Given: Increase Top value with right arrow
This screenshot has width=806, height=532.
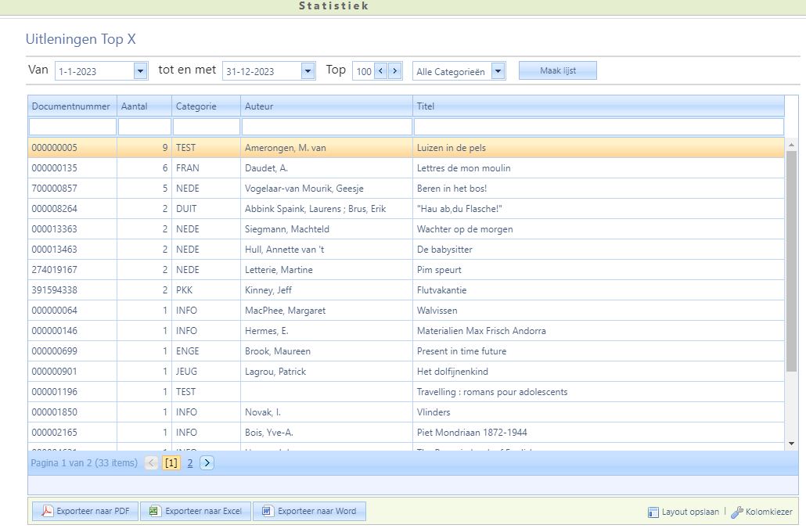Looking at the screenshot, I should click(x=395, y=71).
